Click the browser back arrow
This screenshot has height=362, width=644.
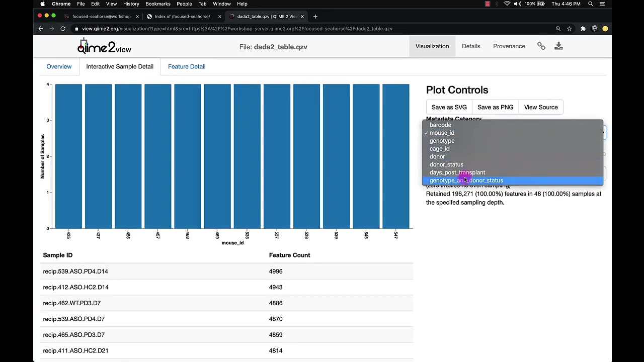tap(41, 29)
